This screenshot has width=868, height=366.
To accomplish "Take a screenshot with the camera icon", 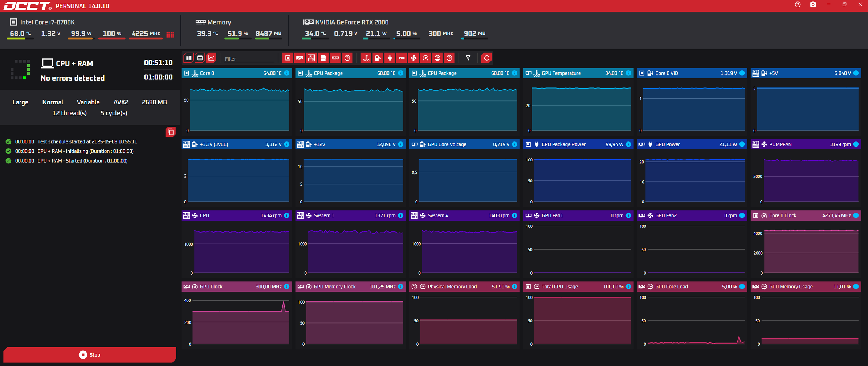I will pyautogui.click(x=813, y=5).
